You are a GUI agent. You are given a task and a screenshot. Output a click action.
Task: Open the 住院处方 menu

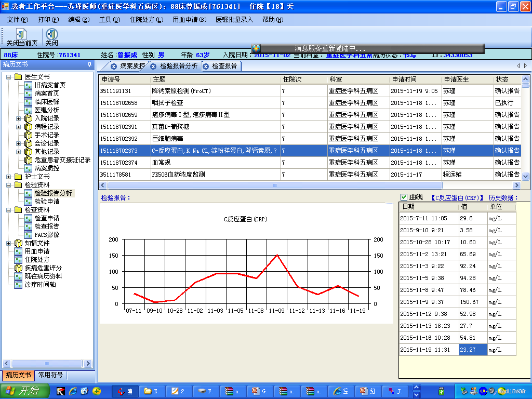click(146, 20)
